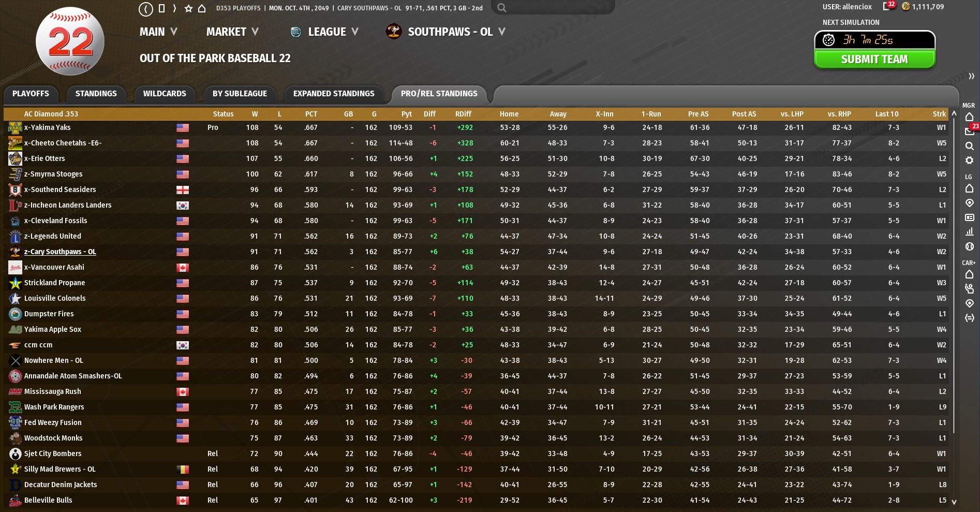Click the OOTP 22 baseball logo
Viewport: 980px width, 512px height.
(x=70, y=41)
